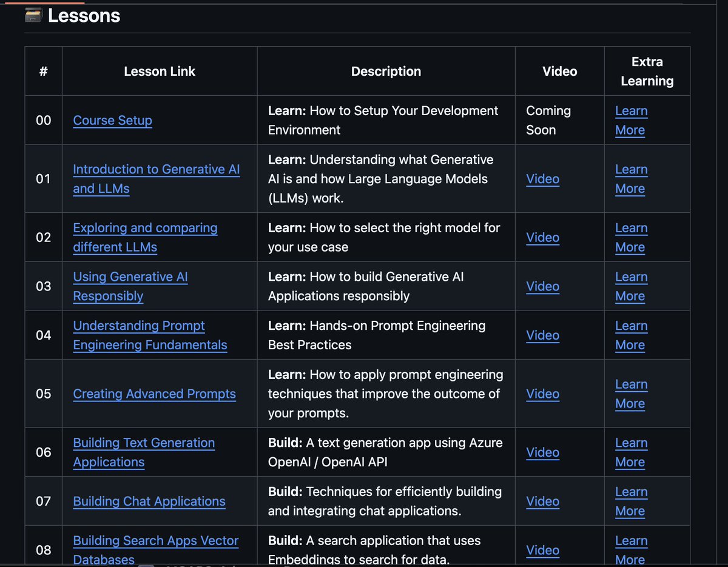Click the "Description" column header
The image size is (728, 567).
pyautogui.click(x=386, y=71)
